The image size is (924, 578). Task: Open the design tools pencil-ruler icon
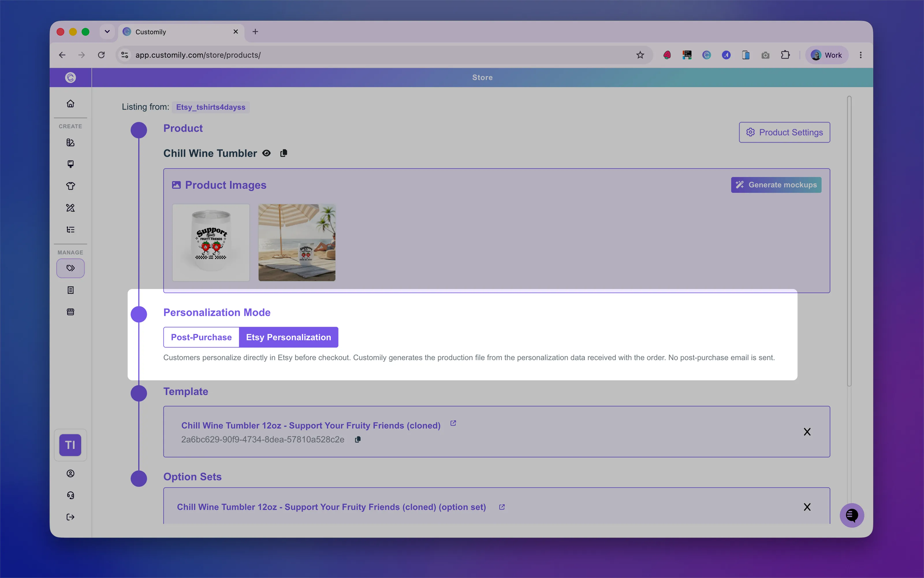pos(71,208)
